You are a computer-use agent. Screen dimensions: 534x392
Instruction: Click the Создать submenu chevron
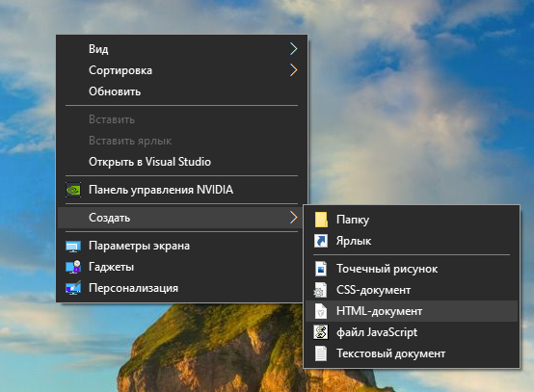click(x=294, y=218)
